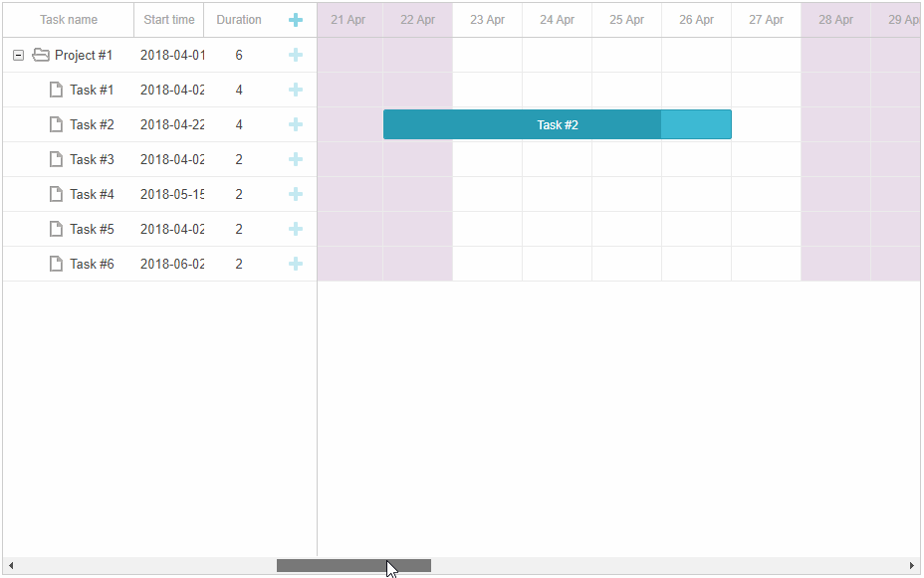Select the Task #5 row name
Image resolution: width=924 pixels, height=578 pixels.
(x=92, y=229)
